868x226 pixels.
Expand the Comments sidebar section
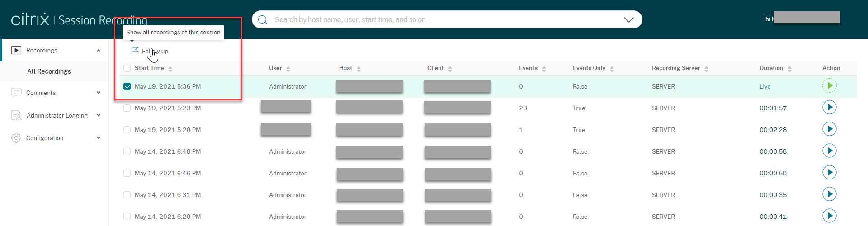(x=99, y=93)
